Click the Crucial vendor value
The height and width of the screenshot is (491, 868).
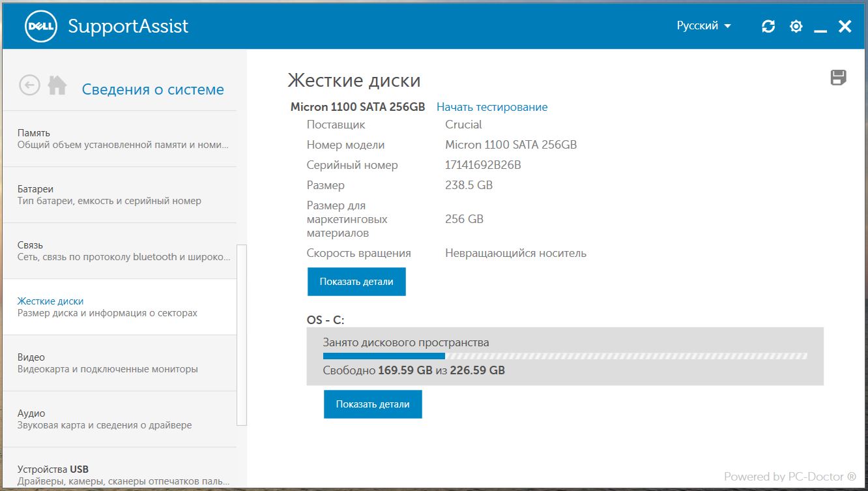[x=463, y=125]
